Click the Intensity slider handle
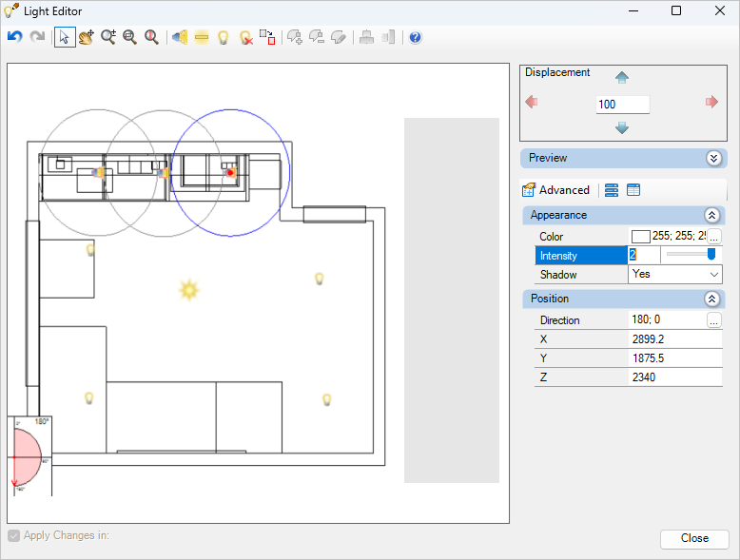This screenshot has width=740, height=560. click(x=711, y=255)
